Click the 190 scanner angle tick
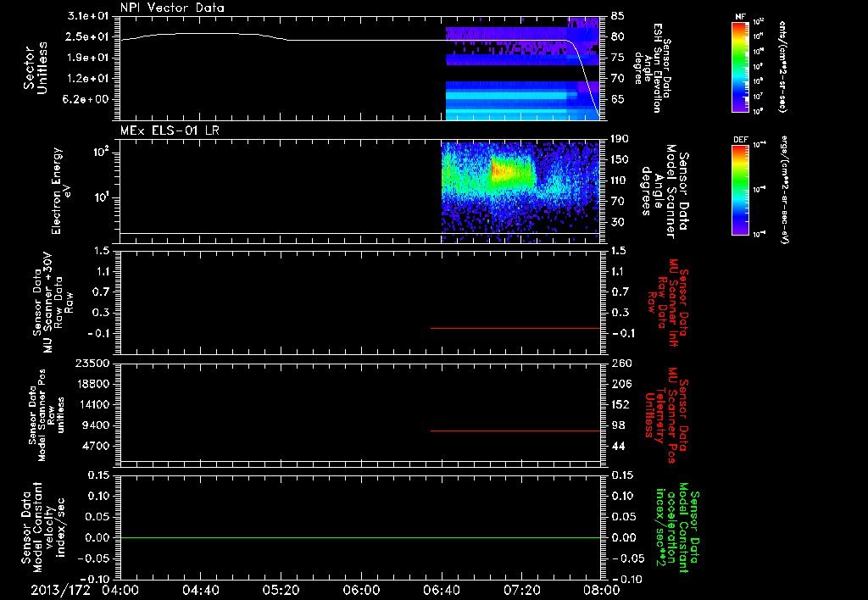868x600 pixels. point(620,138)
